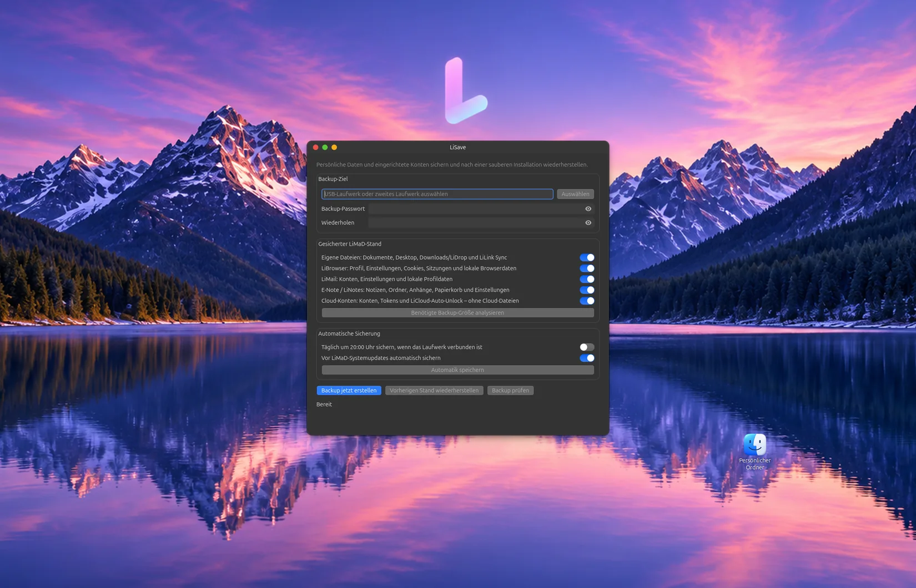Start Benötigte Backup-Größe analysieren
916x588 pixels.
(x=457, y=313)
